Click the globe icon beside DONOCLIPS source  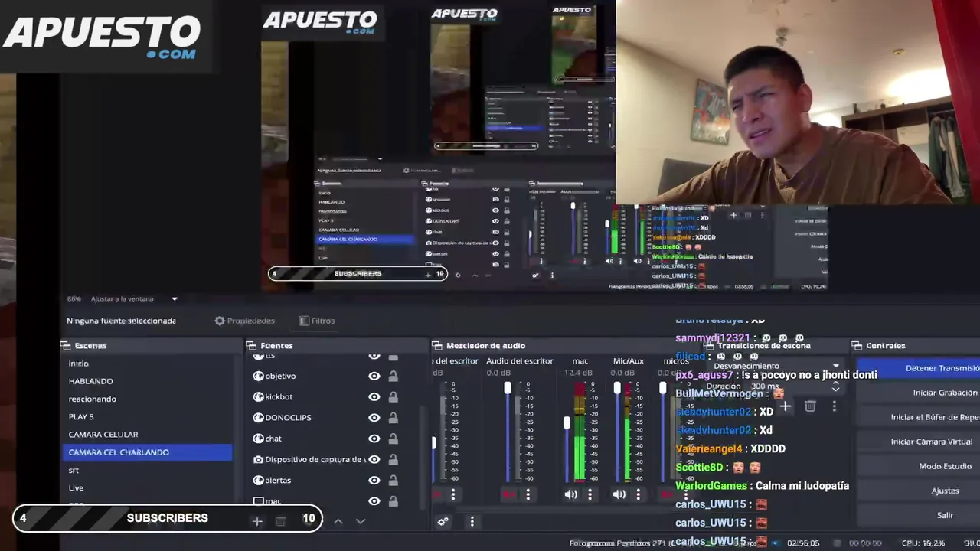tap(259, 418)
